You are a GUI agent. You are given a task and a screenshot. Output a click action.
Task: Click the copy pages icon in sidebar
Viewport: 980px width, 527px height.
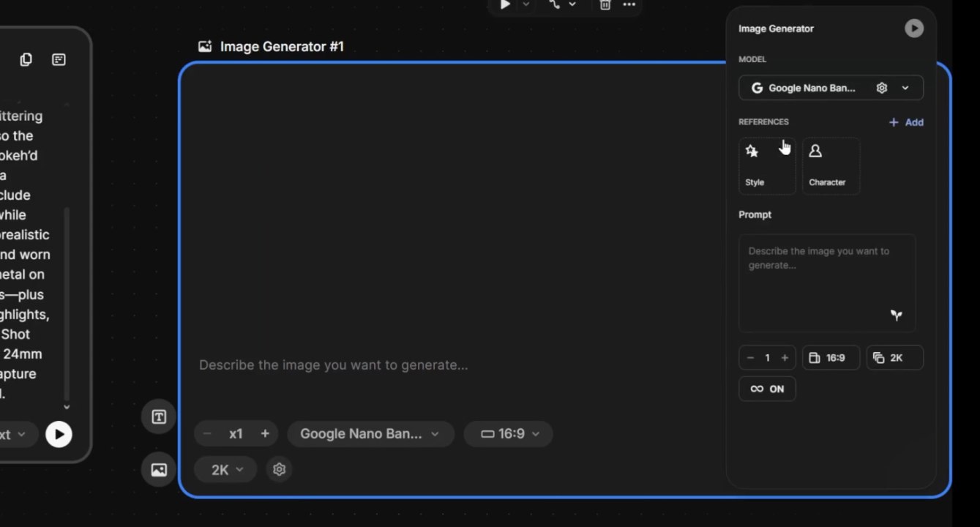(x=26, y=59)
